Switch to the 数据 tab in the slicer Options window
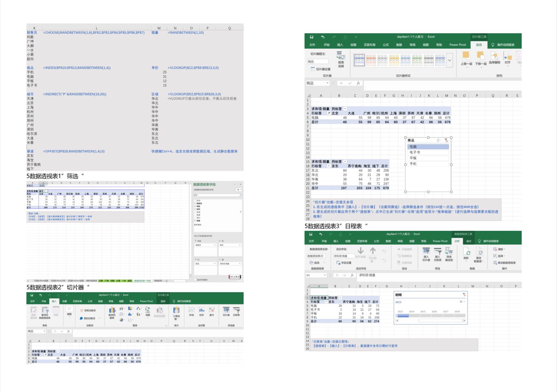This screenshot has width=557, height=392. pyautogui.click(x=399, y=45)
